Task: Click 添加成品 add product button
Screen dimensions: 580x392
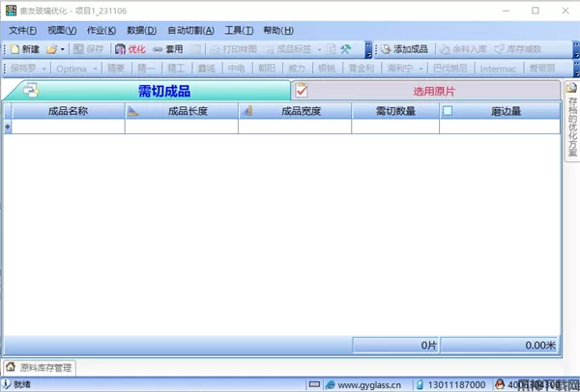Action: pyautogui.click(x=404, y=49)
